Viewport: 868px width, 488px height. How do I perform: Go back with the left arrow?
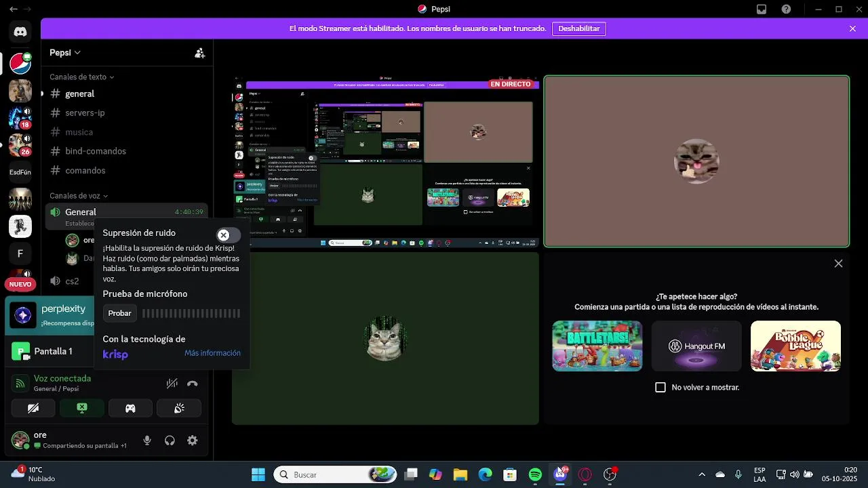click(14, 9)
